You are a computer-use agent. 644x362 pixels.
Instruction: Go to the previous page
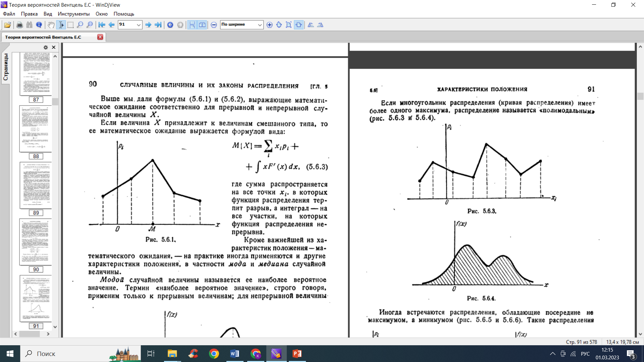[111, 25]
